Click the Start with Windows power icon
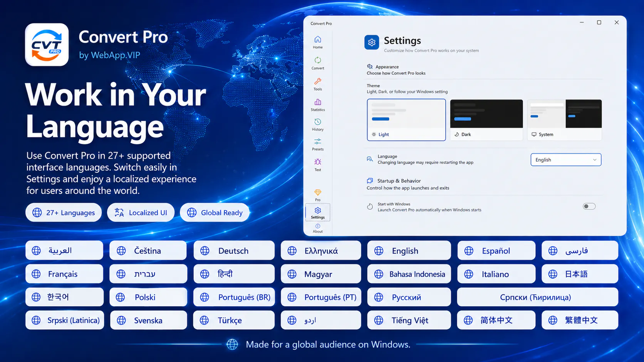This screenshot has height=362, width=644. (370, 207)
